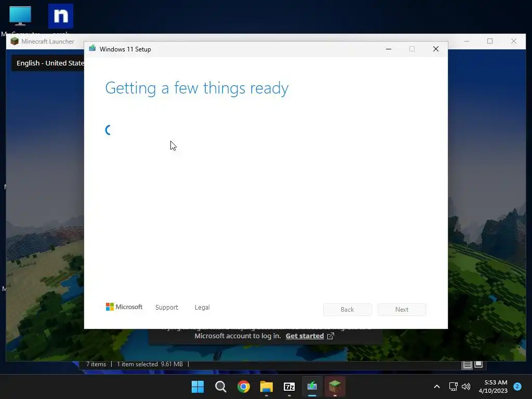Click the '7 items' status text

[96, 364]
